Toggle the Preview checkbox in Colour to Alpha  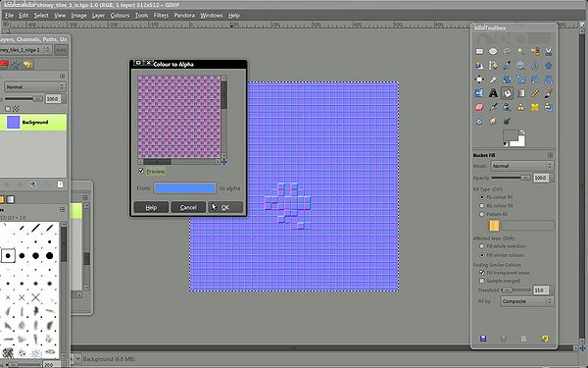point(141,171)
